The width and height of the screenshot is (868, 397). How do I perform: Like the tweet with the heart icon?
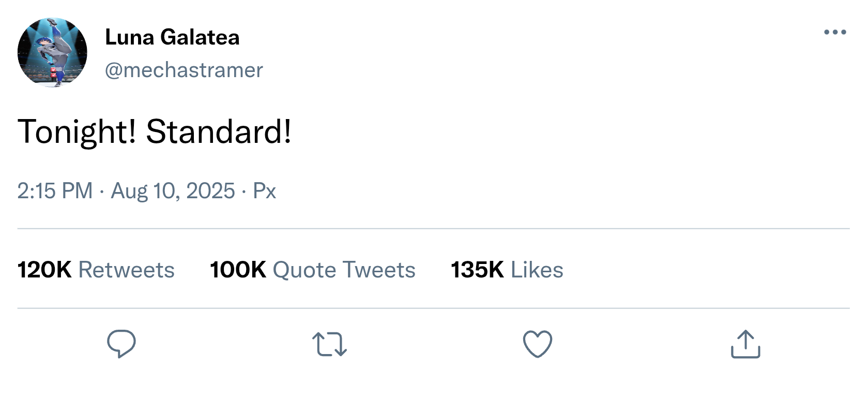click(538, 344)
